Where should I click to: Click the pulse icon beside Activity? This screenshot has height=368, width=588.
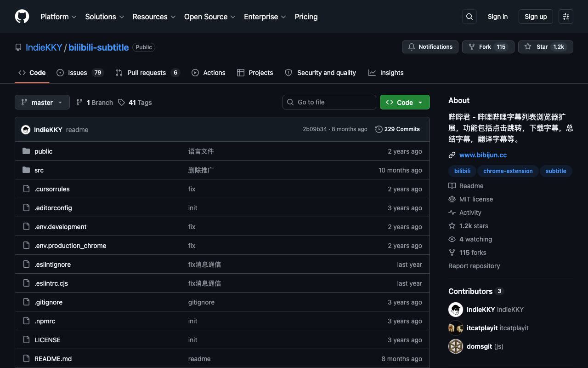(x=452, y=213)
